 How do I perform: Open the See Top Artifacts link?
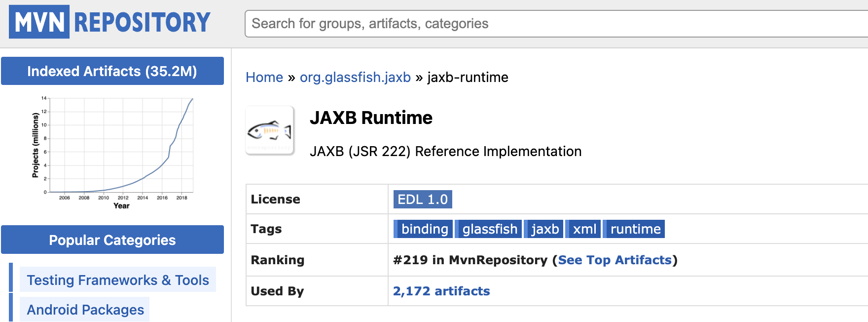[615, 260]
